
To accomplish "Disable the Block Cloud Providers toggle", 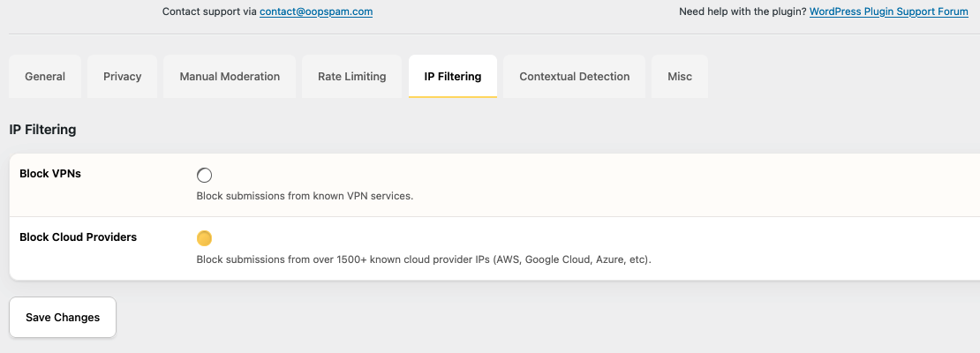I will (x=205, y=238).
